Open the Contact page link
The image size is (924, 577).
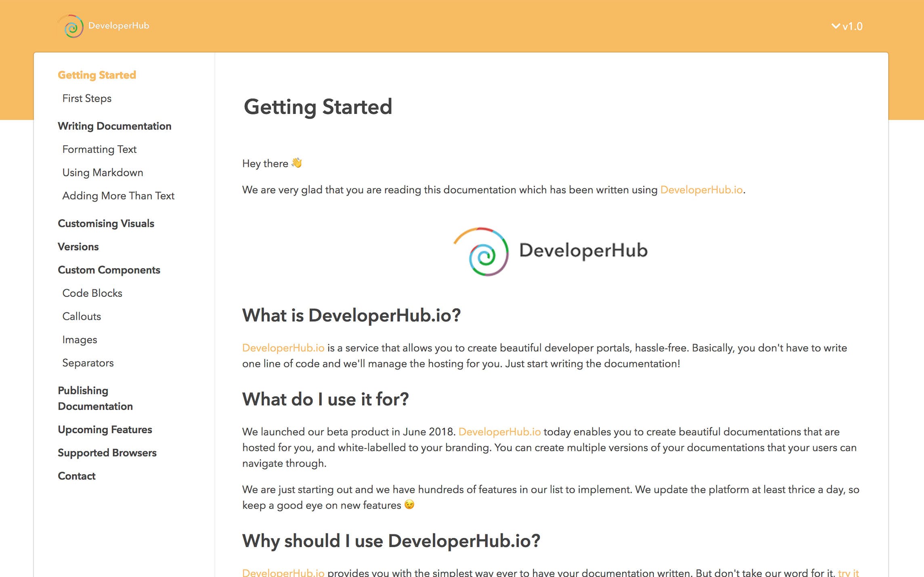tap(77, 476)
